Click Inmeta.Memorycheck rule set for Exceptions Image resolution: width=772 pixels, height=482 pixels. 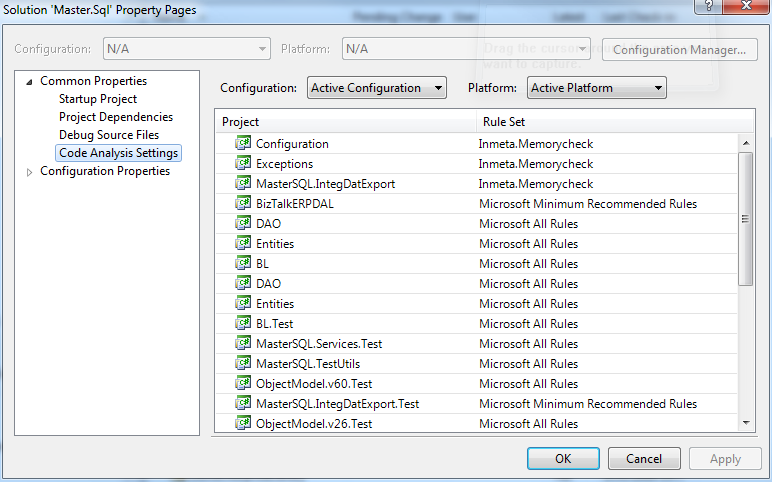coord(536,164)
